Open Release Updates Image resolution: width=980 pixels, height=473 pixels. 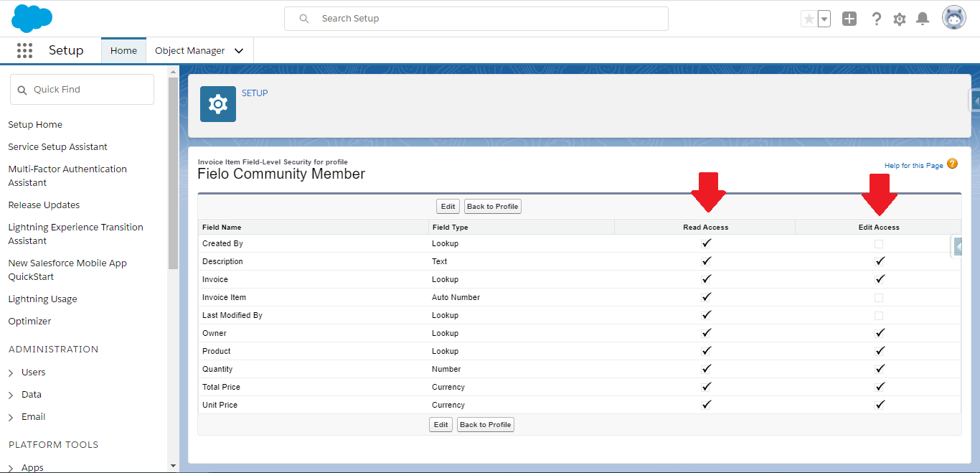pyautogui.click(x=44, y=205)
